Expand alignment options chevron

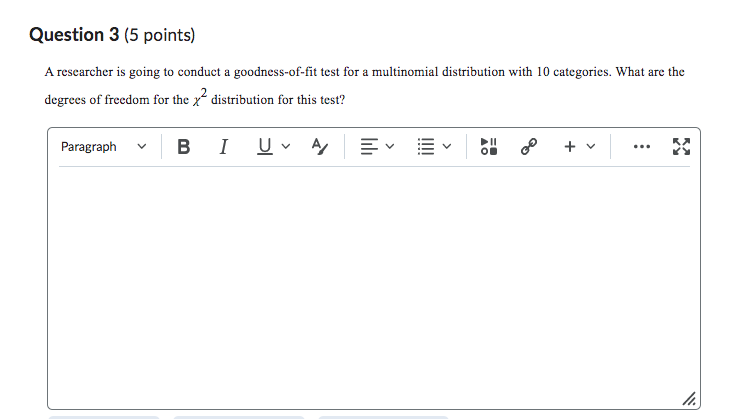(390, 146)
